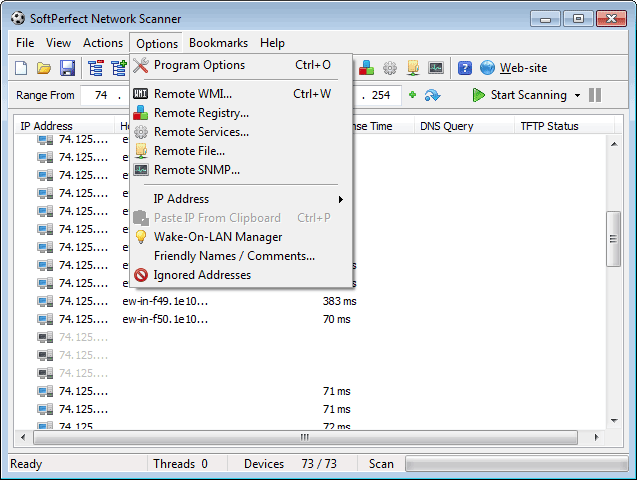
Task: Click the Open folder toolbar icon
Action: [44, 68]
